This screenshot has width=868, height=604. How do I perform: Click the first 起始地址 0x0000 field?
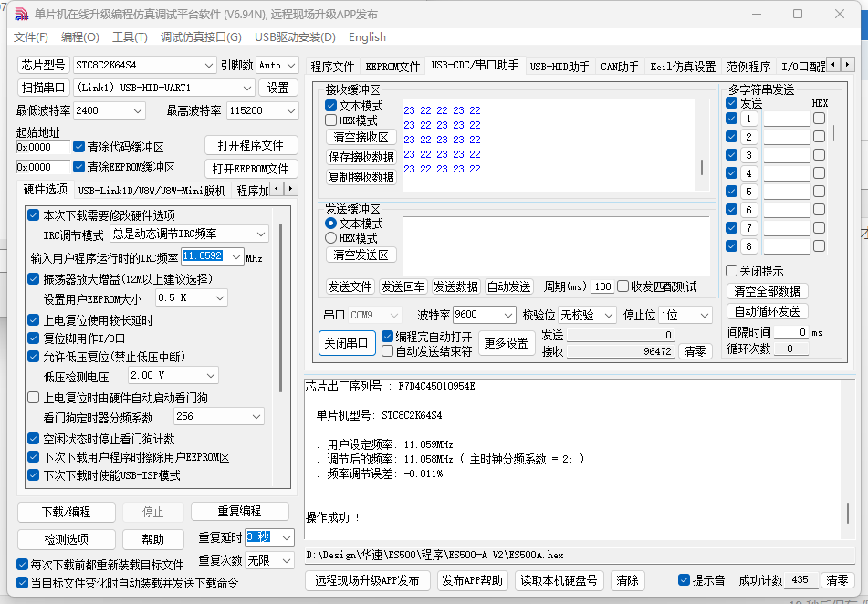[x=43, y=147]
